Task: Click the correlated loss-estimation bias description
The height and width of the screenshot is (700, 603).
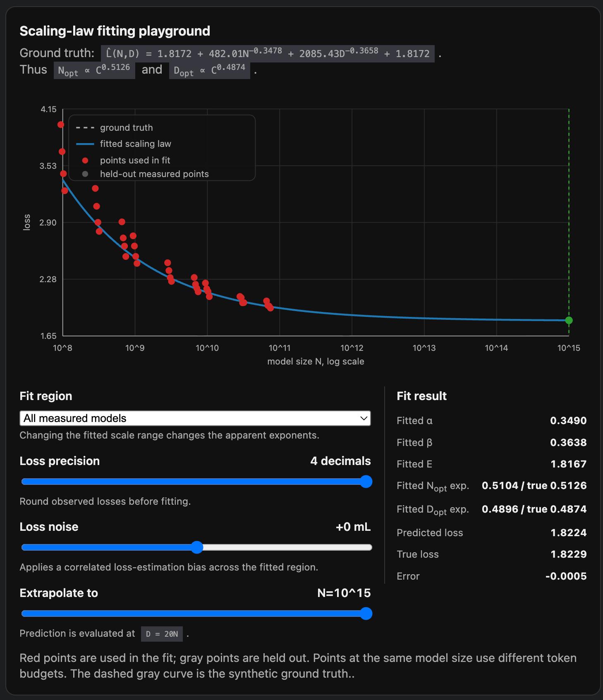Action: point(169,567)
